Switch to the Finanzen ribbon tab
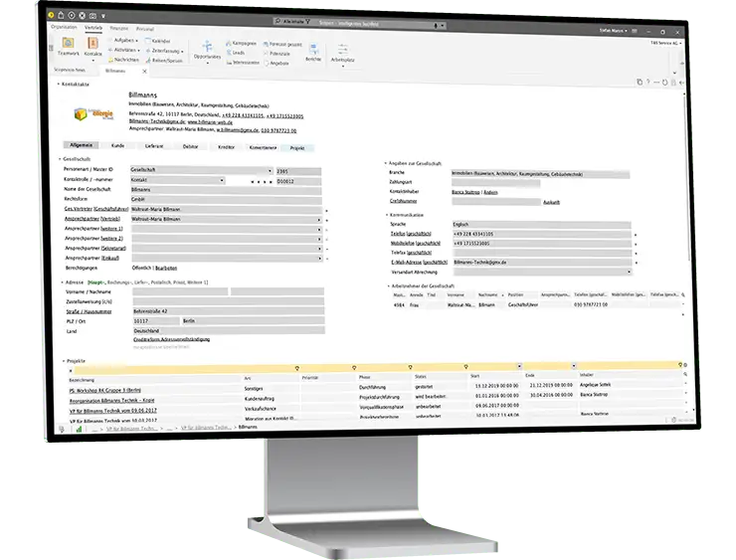Image resolution: width=736 pixels, height=560 pixels. (118, 29)
